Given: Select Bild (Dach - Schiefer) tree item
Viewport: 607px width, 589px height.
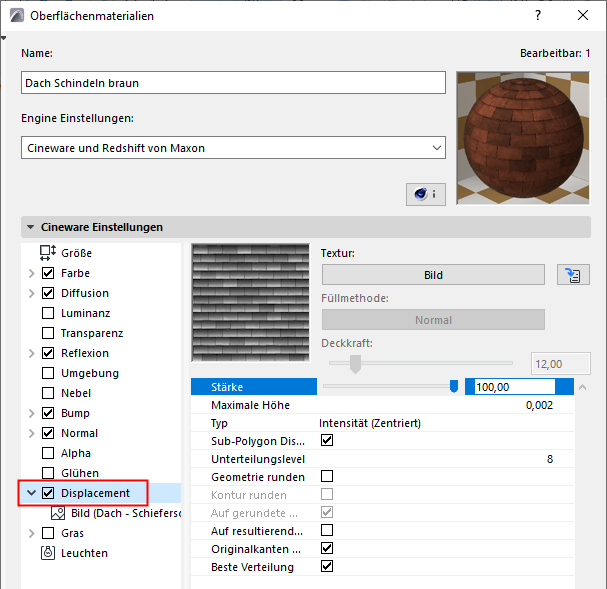Looking at the screenshot, I should (x=126, y=513).
